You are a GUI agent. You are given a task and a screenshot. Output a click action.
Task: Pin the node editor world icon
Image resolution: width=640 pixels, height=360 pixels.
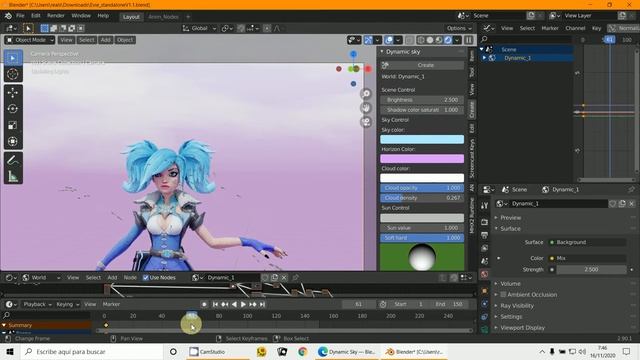[296, 278]
